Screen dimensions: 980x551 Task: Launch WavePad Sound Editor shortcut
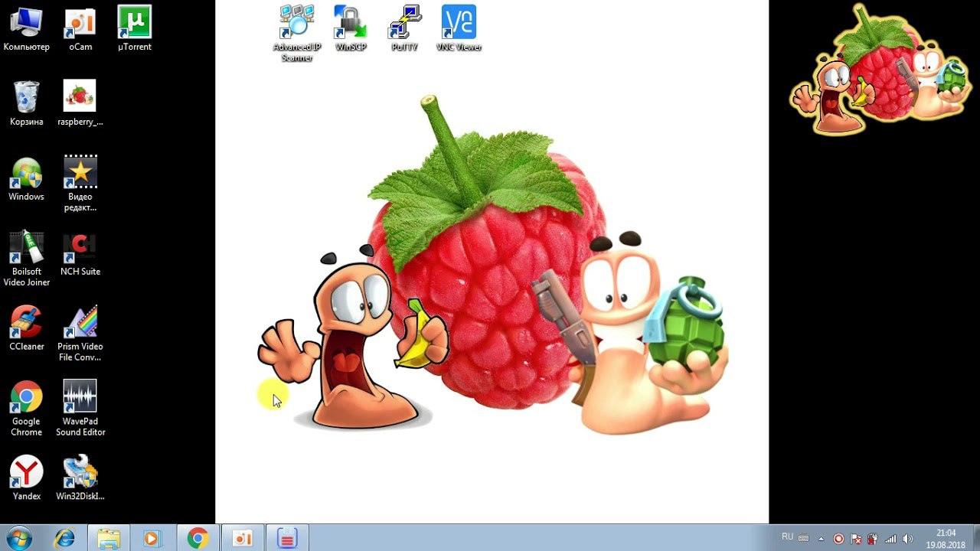80,409
